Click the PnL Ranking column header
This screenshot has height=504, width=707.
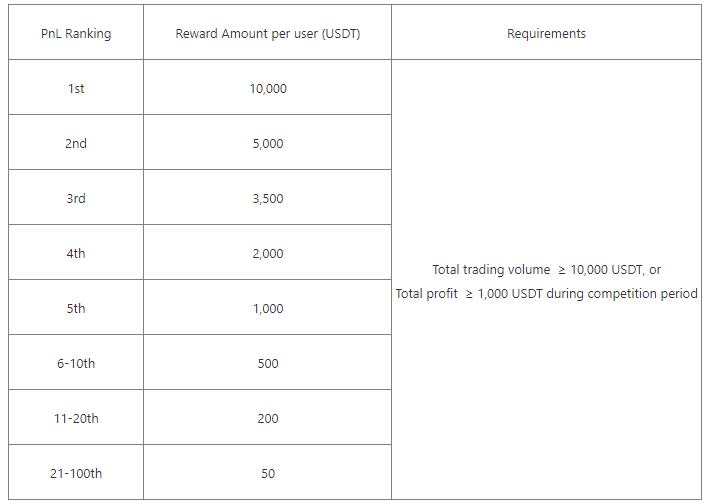[76, 34]
